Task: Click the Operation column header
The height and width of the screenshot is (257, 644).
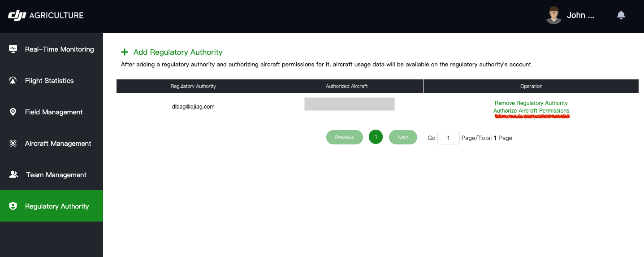Action: [531, 86]
